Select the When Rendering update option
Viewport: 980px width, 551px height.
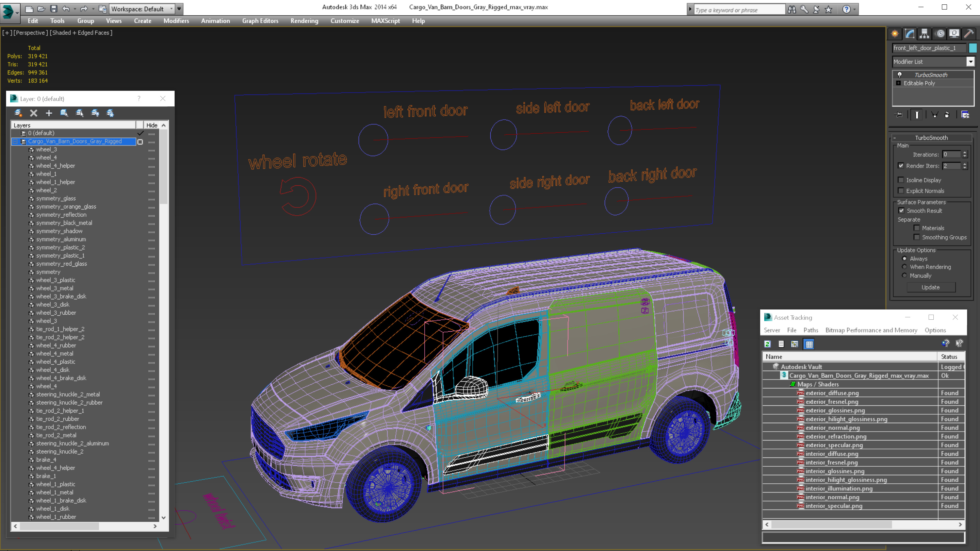pyautogui.click(x=904, y=267)
